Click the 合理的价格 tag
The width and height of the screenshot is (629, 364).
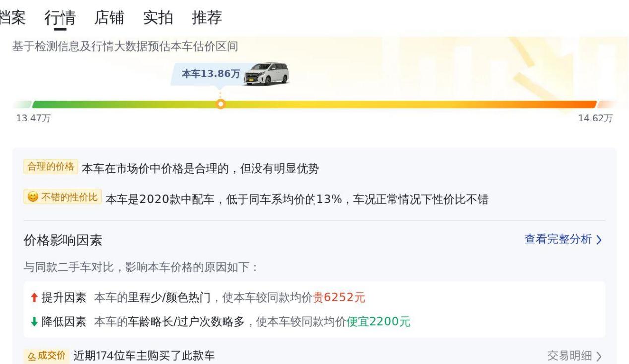pos(51,167)
